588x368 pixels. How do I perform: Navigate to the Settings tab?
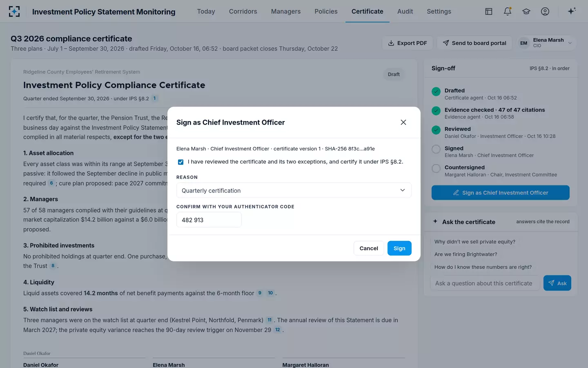click(439, 11)
